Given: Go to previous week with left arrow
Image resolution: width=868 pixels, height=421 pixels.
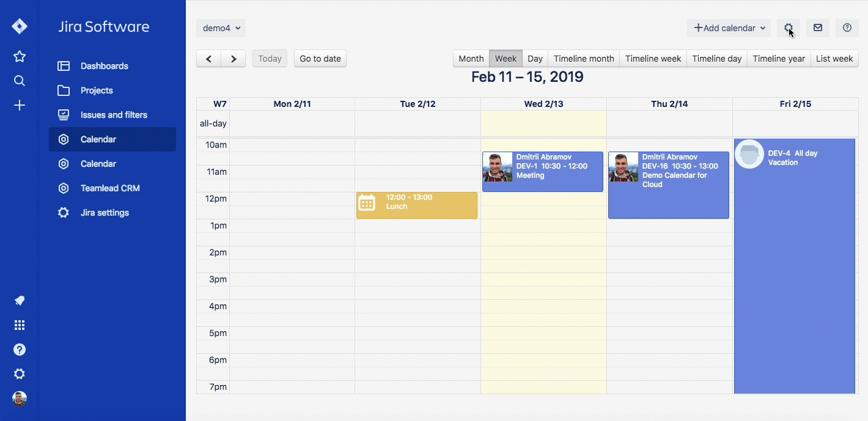Looking at the screenshot, I should pyautogui.click(x=208, y=59).
